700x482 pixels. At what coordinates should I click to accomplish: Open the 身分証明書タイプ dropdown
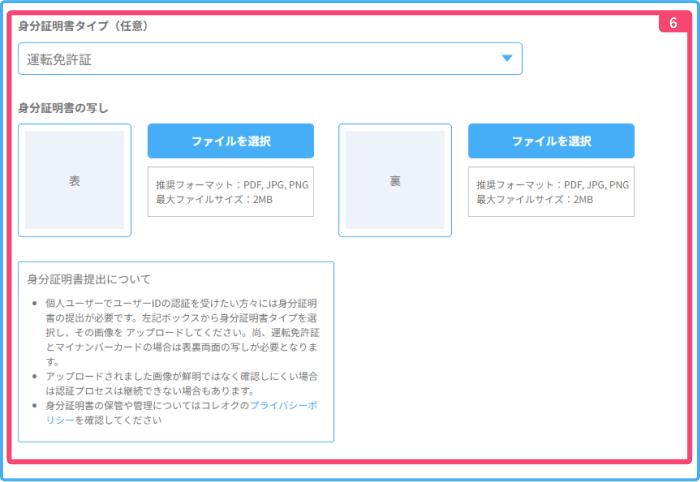(x=270, y=59)
